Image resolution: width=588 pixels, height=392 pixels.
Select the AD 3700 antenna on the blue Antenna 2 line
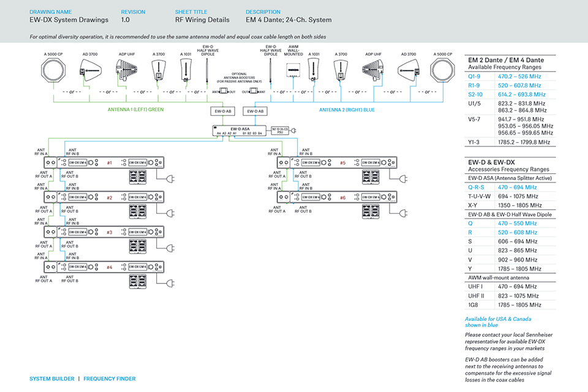tap(409, 70)
